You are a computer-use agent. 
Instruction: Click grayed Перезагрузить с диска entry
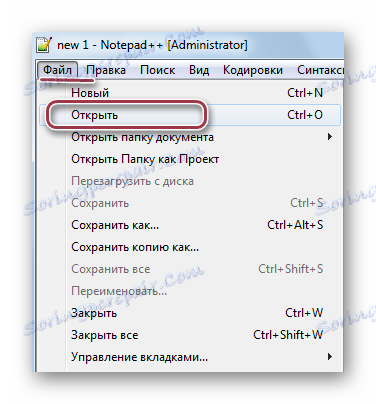(190, 181)
